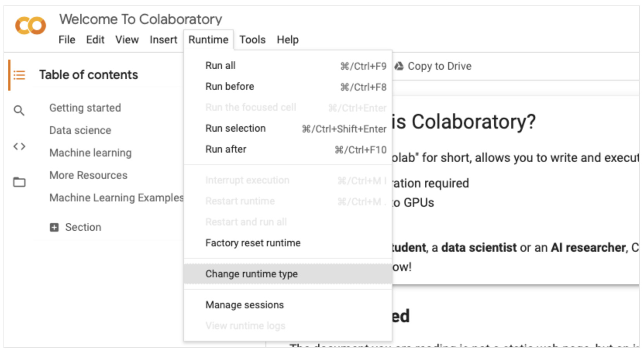
Task: Select Factory reset runtime option
Action: pos(288,243)
